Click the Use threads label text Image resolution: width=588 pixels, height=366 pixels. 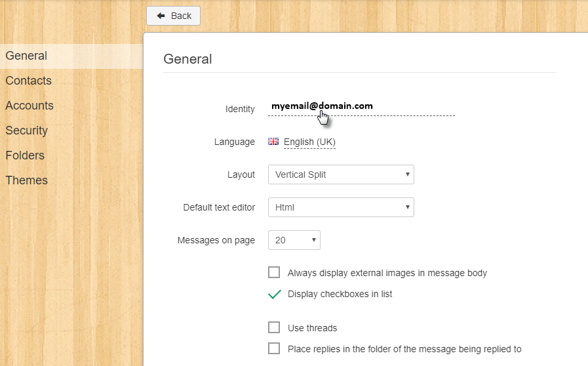[313, 328]
